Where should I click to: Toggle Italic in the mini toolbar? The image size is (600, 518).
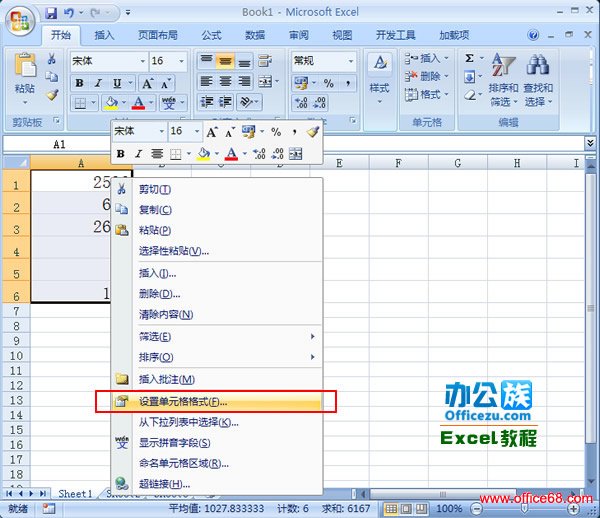pyautogui.click(x=139, y=154)
